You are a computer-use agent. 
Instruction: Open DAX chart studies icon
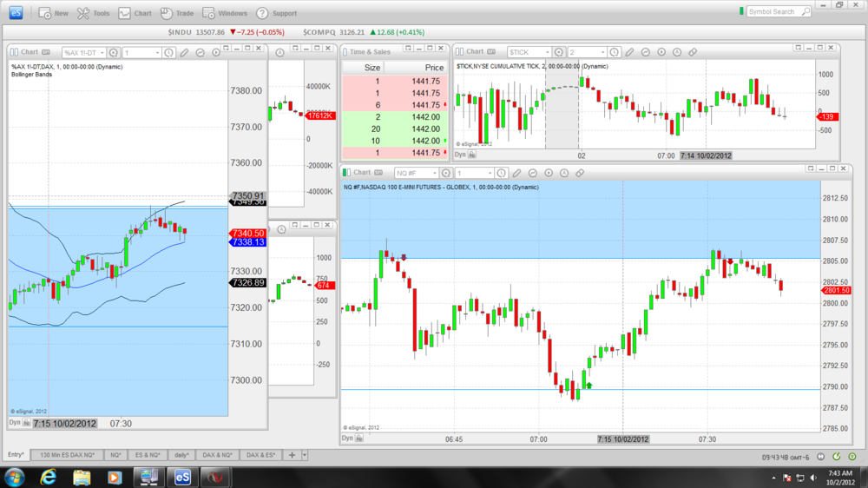[201, 53]
